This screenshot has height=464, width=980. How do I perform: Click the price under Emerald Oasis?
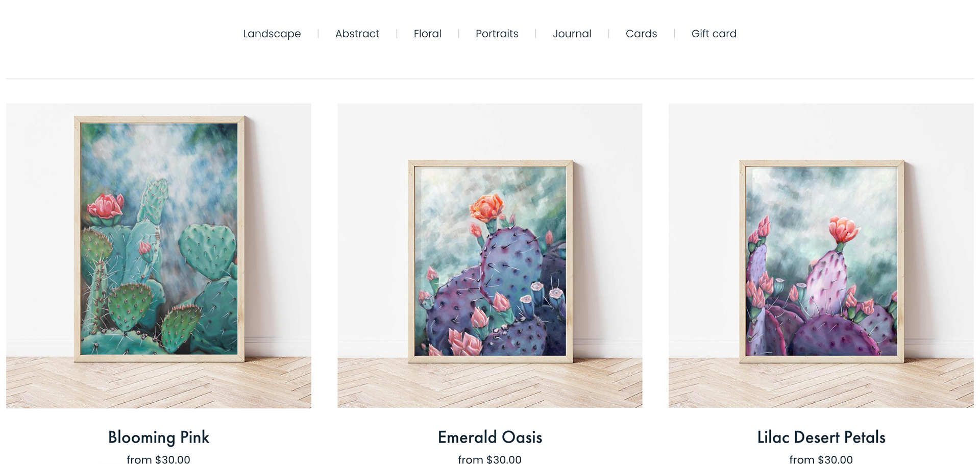tap(490, 459)
